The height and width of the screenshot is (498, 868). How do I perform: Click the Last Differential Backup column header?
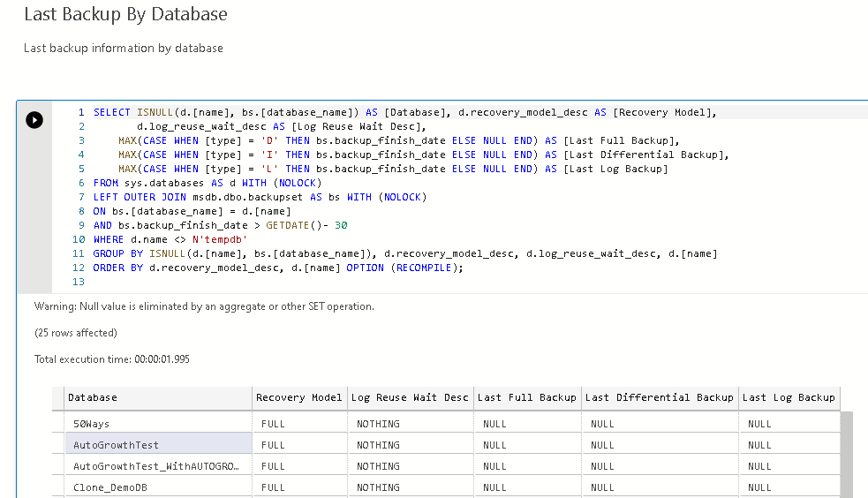(659, 397)
